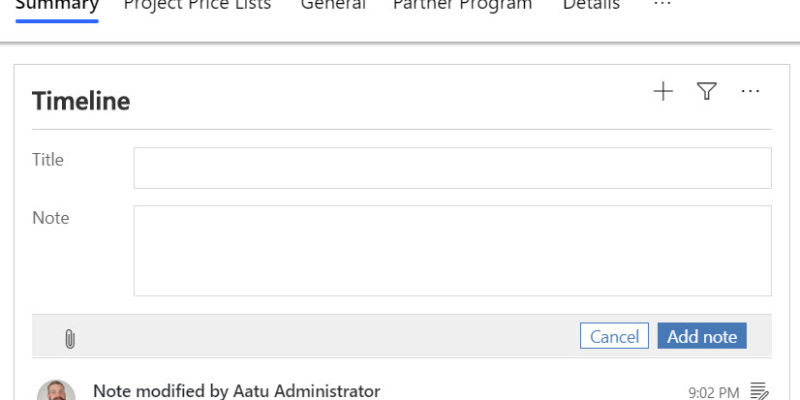Image resolution: width=800 pixels, height=400 pixels.
Task: Go to the General tab
Action: pos(333,5)
